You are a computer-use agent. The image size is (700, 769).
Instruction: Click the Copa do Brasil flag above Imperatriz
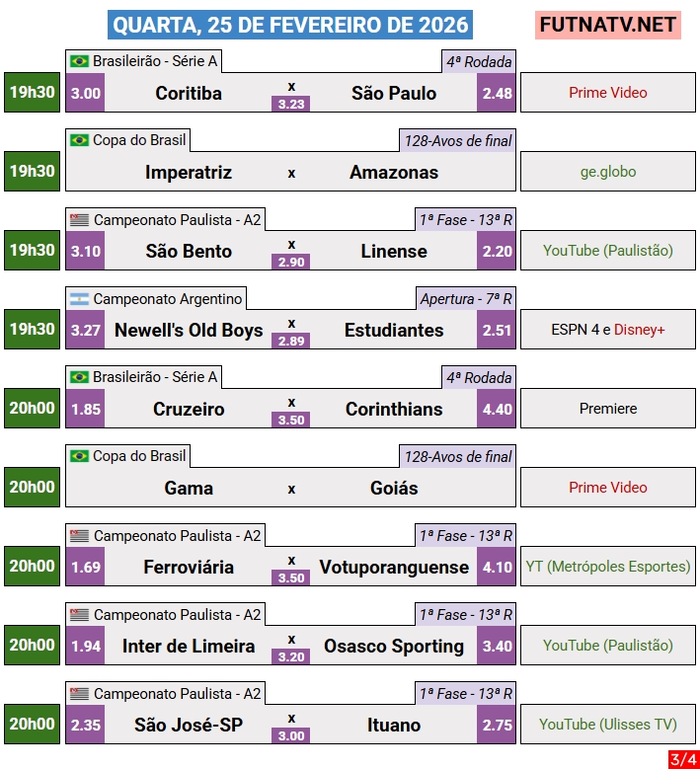(79, 140)
